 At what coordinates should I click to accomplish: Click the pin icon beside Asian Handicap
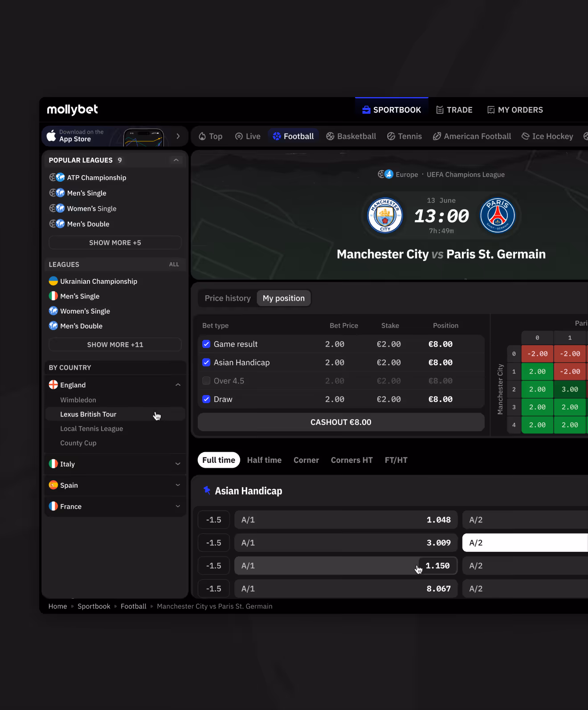pos(207,490)
